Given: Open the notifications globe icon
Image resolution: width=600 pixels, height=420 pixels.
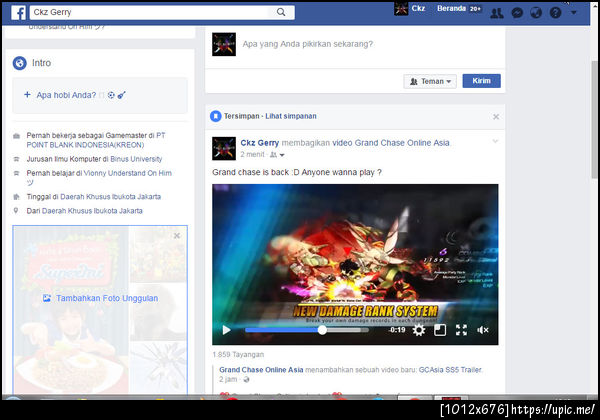Looking at the screenshot, I should pos(536,13).
